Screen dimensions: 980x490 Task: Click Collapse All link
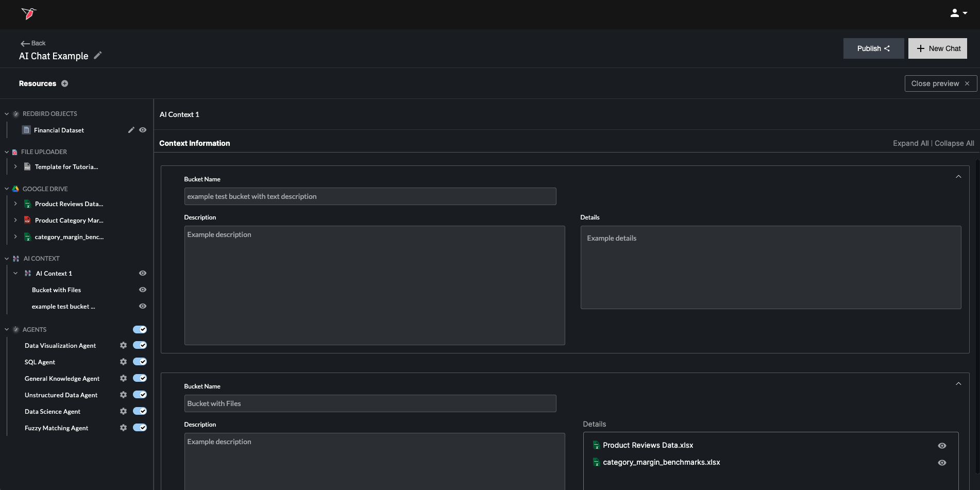(954, 143)
